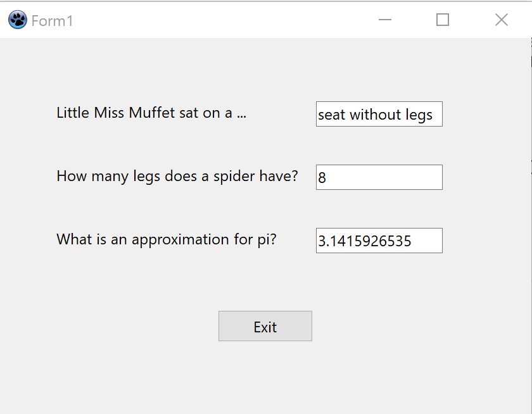Screen dimensions: 532x414
Task: Click the paw icon in the title bar
Action: point(17,20)
